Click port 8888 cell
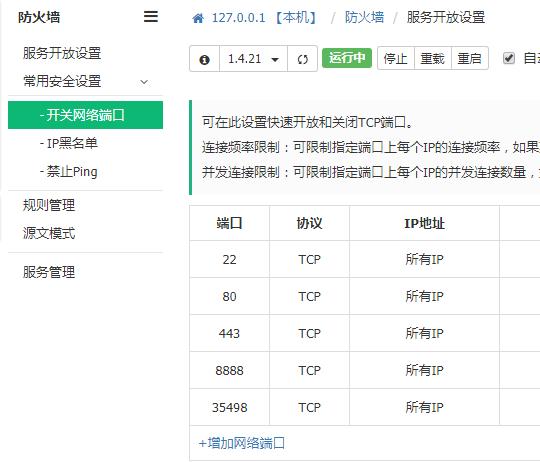 pos(229,370)
